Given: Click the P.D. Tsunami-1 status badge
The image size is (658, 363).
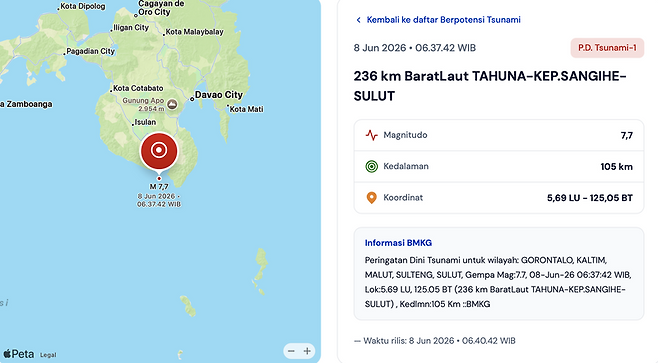Looking at the screenshot, I should tap(607, 47).
